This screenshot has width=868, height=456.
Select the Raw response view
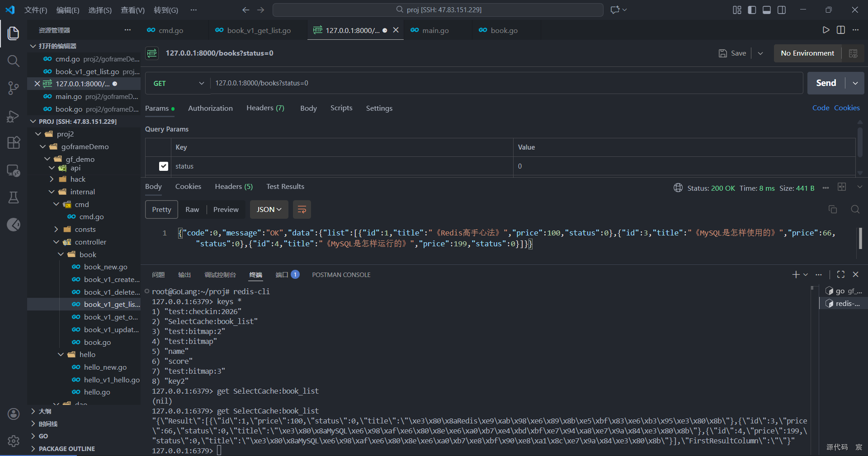point(192,209)
